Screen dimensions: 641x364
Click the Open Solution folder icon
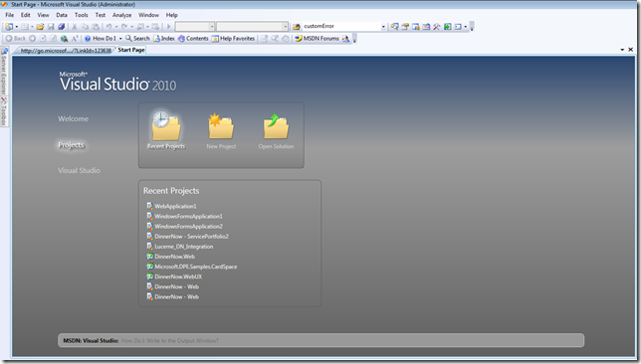point(276,126)
